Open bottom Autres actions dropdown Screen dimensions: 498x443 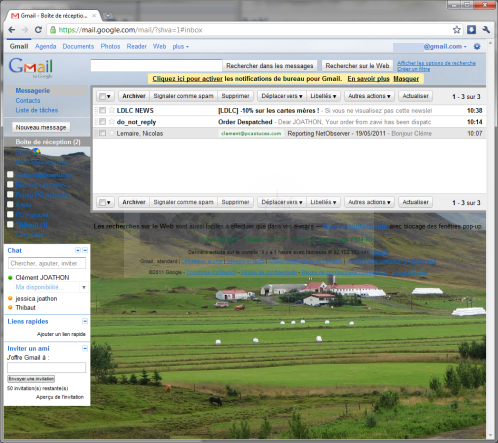pos(369,202)
